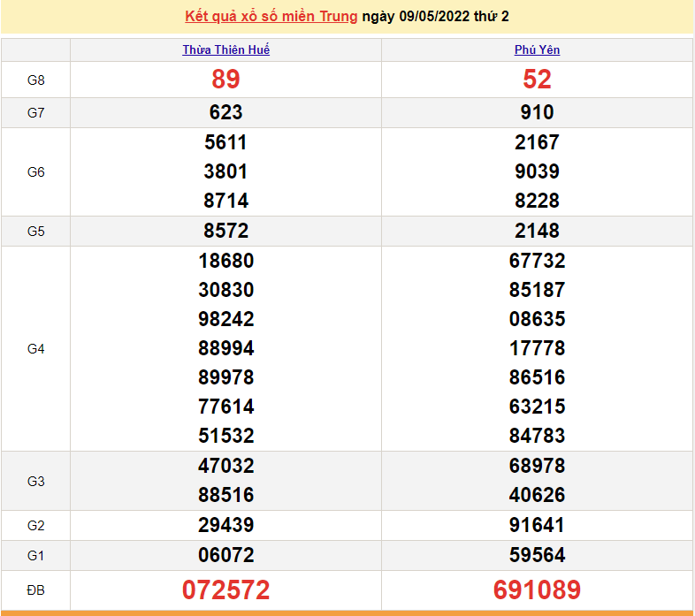Image resolution: width=695 pixels, height=616 pixels.
Task: Select the G7 result 910
Action: pos(537,112)
